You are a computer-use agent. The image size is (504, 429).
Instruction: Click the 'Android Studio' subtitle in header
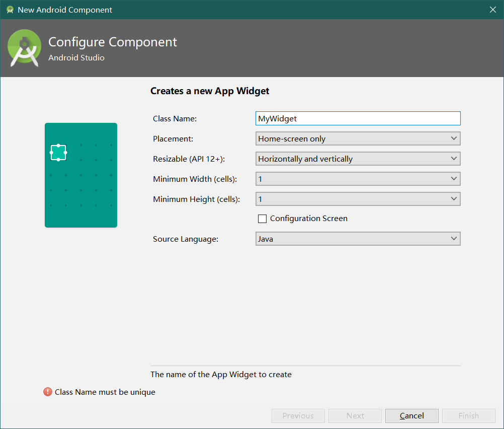[x=76, y=57]
